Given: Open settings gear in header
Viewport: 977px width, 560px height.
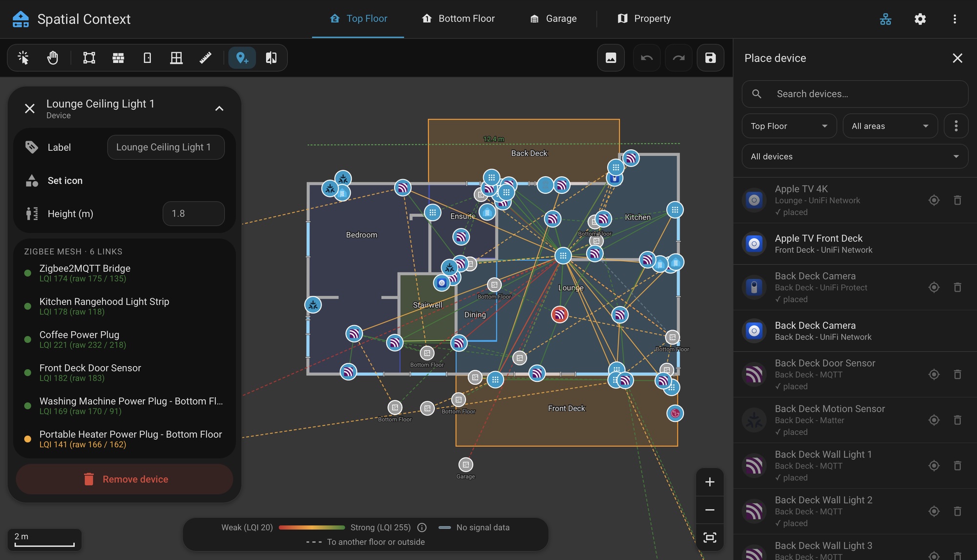Looking at the screenshot, I should click(x=920, y=19).
